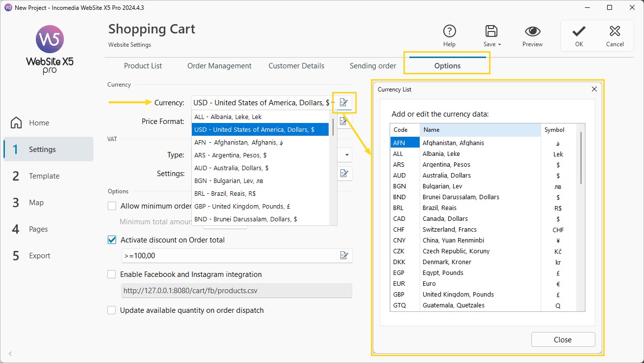Pick BRL - Brazil, Reais option
Screen dimensions: 644x363
pyautogui.click(x=260, y=193)
